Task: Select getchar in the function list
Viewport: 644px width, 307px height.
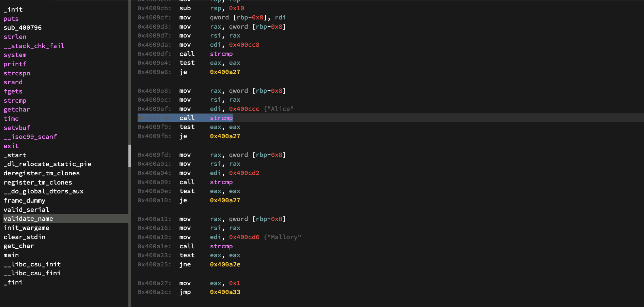Action: (x=17, y=109)
